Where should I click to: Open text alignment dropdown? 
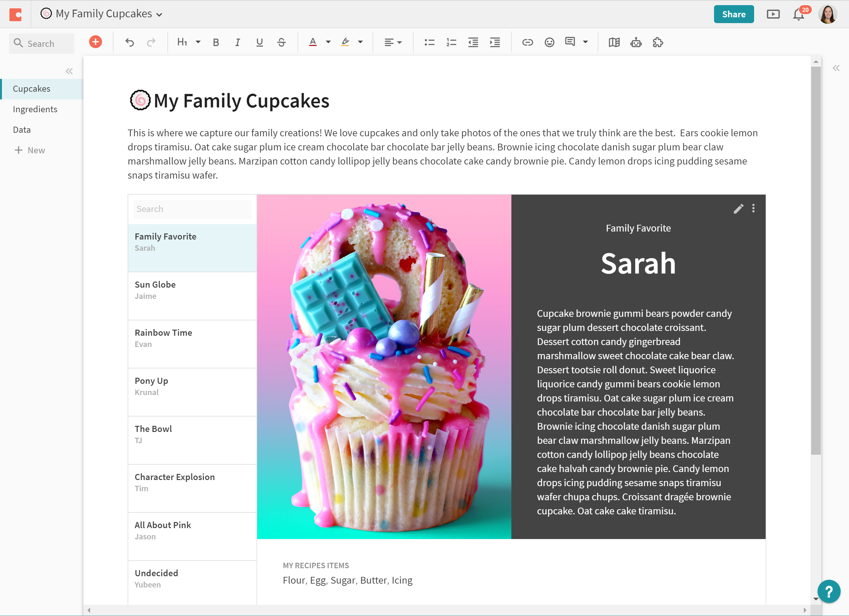click(x=393, y=42)
